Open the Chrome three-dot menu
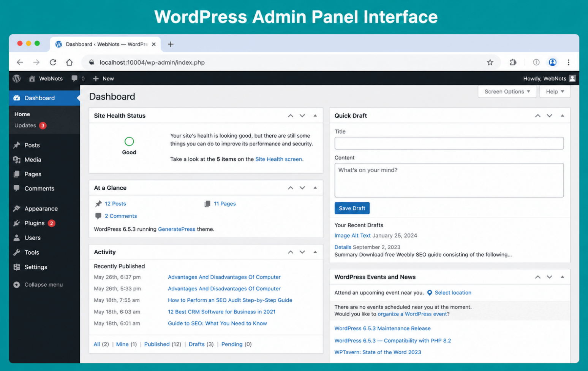This screenshot has width=588, height=371. tap(569, 62)
